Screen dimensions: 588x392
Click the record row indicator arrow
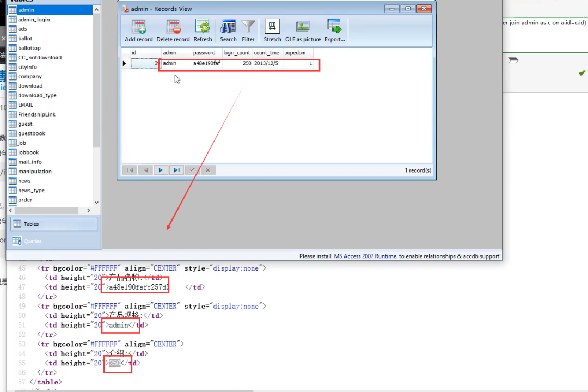(x=125, y=63)
